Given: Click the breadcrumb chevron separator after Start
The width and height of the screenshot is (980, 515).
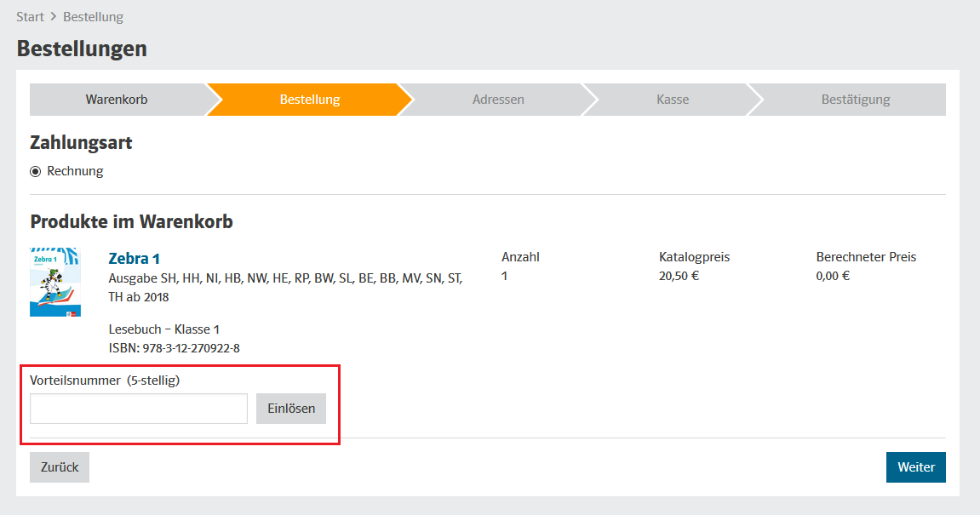Looking at the screenshot, I should 54,17.
